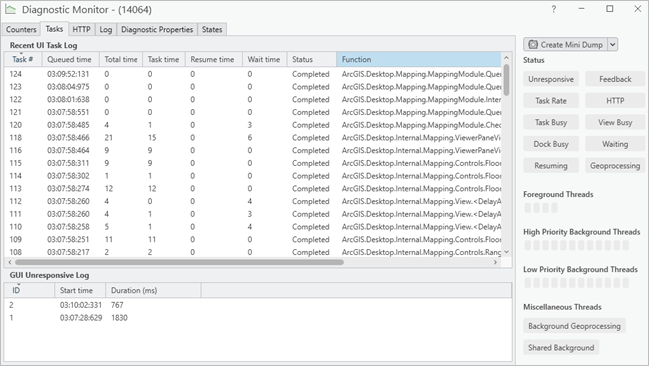This screenshot has width=649, height=366.
Task: Click the Diagnostic Monitor chart icon in title bar
Action: click(x=10, y=9)
